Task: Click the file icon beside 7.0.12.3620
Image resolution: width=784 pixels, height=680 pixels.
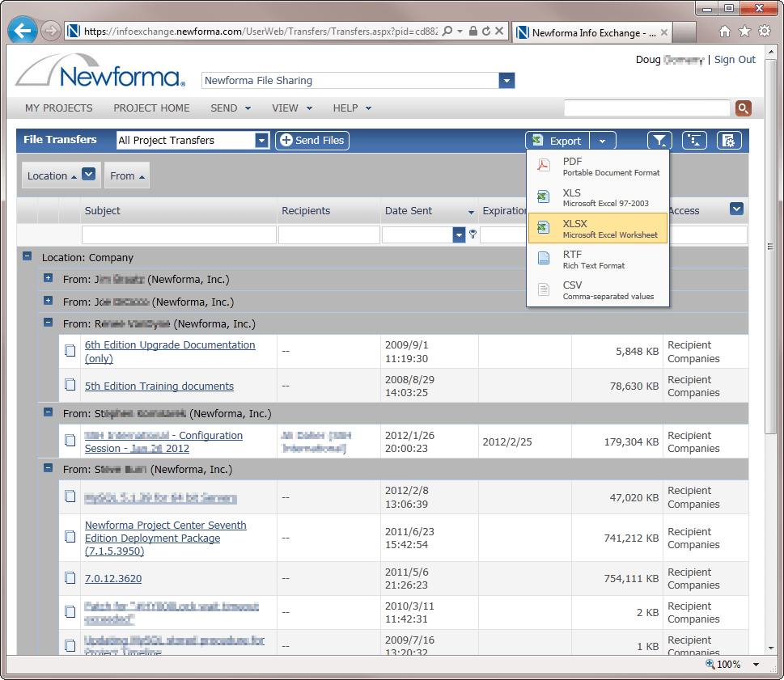Action: coord(70,579)
